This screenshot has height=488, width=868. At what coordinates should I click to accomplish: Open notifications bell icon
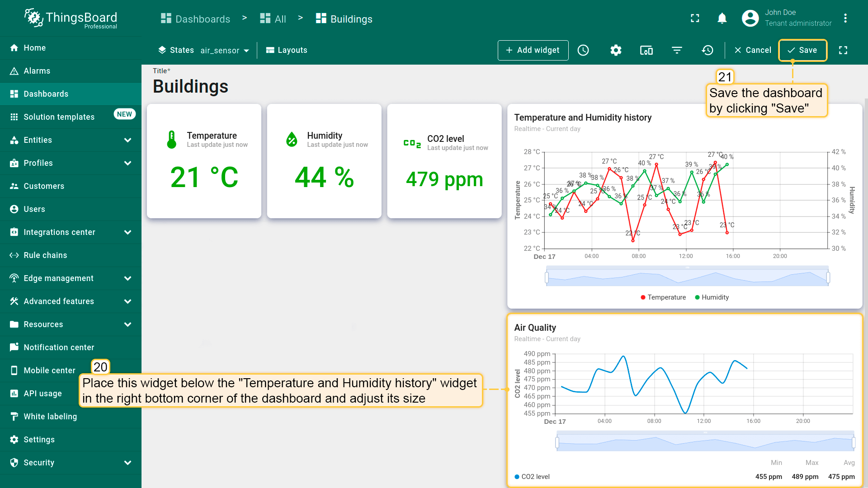click(x=722, y=18)
